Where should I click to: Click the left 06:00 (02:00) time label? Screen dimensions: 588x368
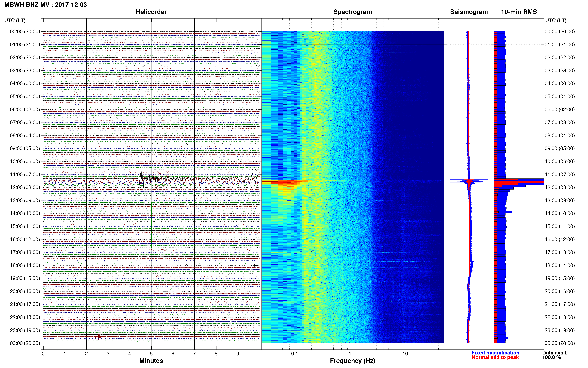click(25, 110)
